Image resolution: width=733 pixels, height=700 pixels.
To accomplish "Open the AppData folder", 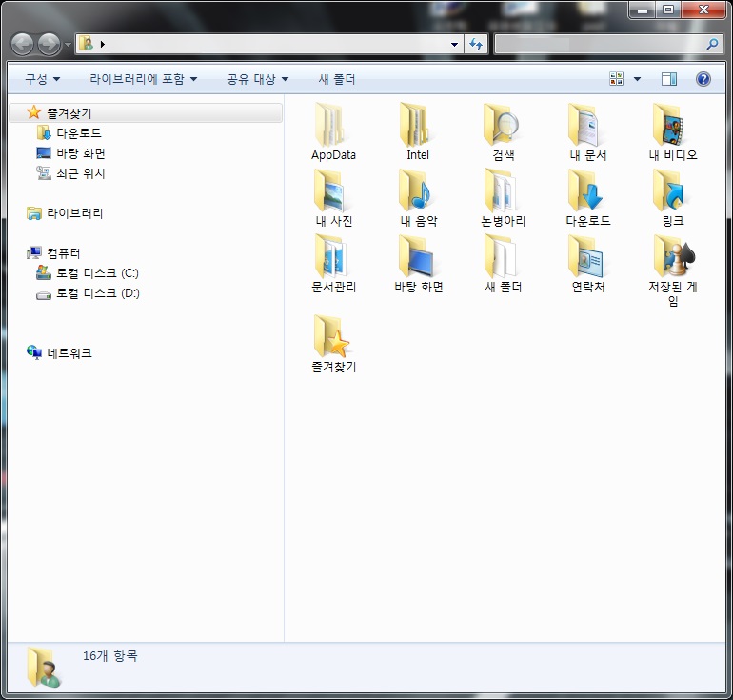I will click(x=333, y=131).
